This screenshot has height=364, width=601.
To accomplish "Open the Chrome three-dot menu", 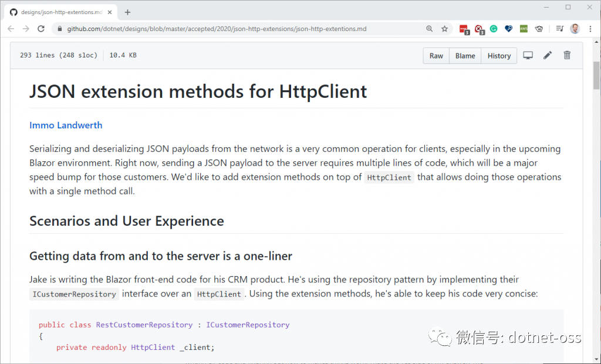I will coord(590,28).
